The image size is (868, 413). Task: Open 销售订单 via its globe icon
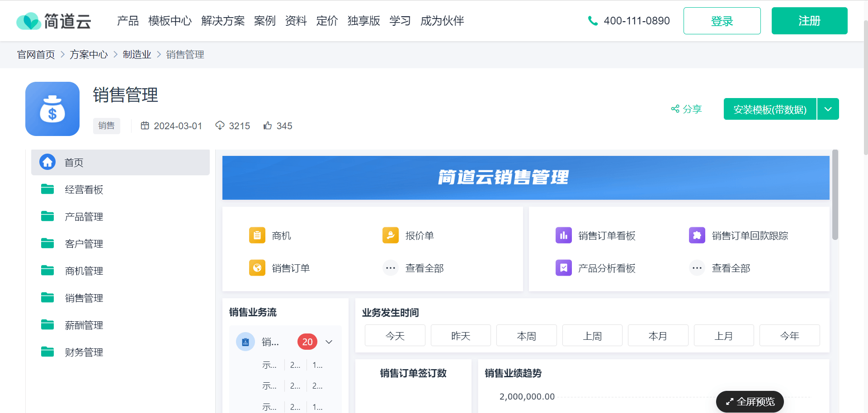257,268
